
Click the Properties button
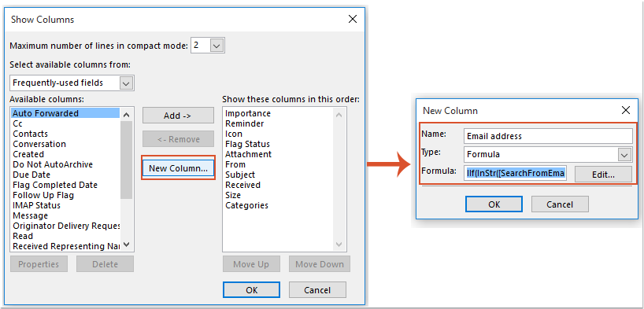tap(39, 264)
